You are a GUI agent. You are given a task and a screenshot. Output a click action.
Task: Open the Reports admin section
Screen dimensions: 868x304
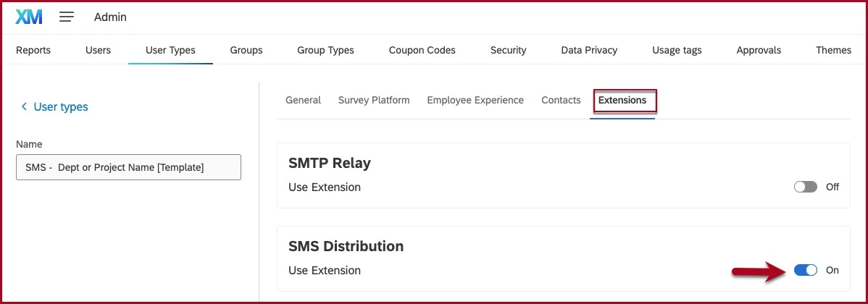click(33, 50)
